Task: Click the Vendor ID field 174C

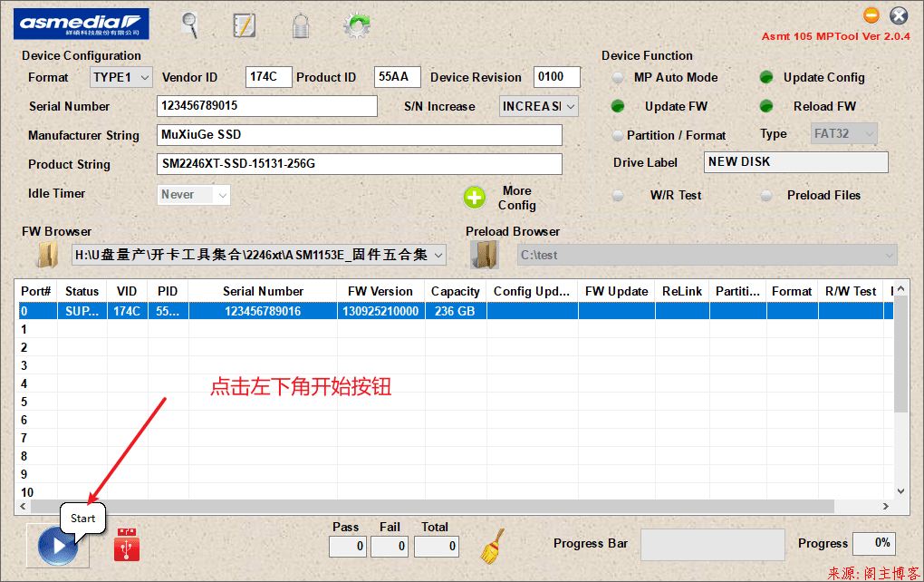Action: [268, 77]
